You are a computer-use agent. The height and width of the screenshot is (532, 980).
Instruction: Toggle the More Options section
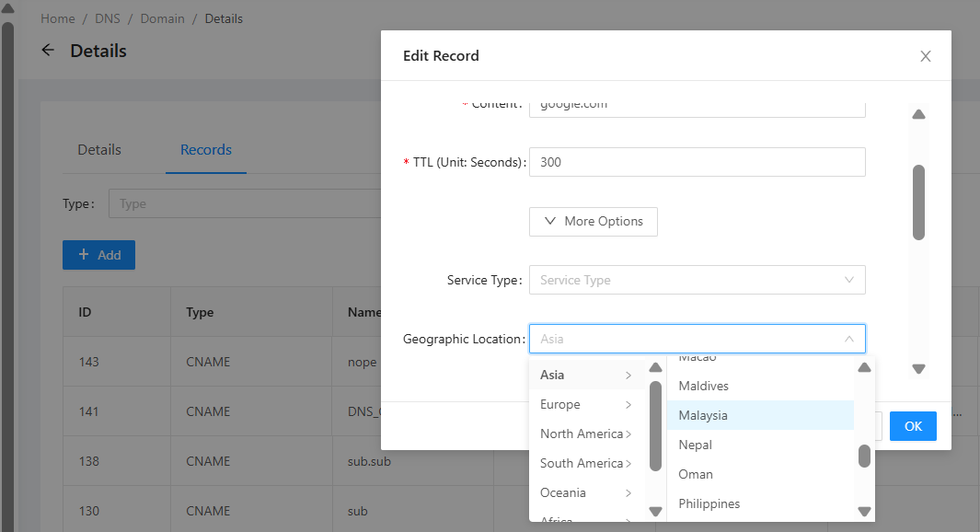593,222
